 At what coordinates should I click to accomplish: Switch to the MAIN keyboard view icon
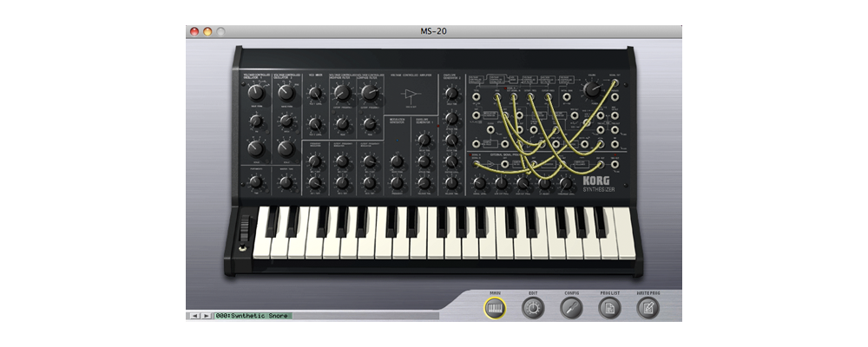[x=495, y=308]
